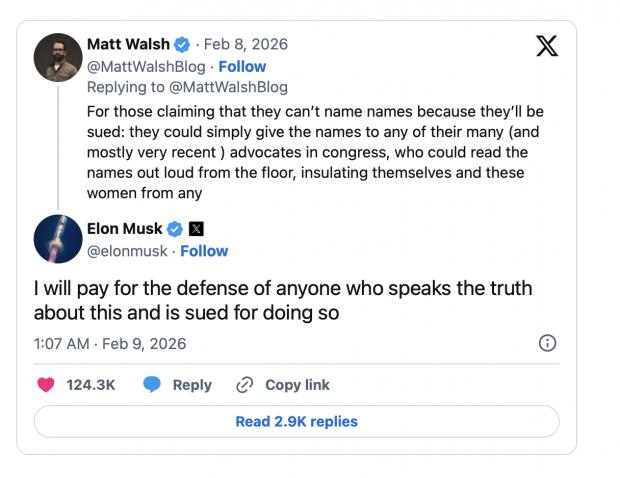Click the Elon Musk display name
The image size is (620, 478).
(125, 229)
